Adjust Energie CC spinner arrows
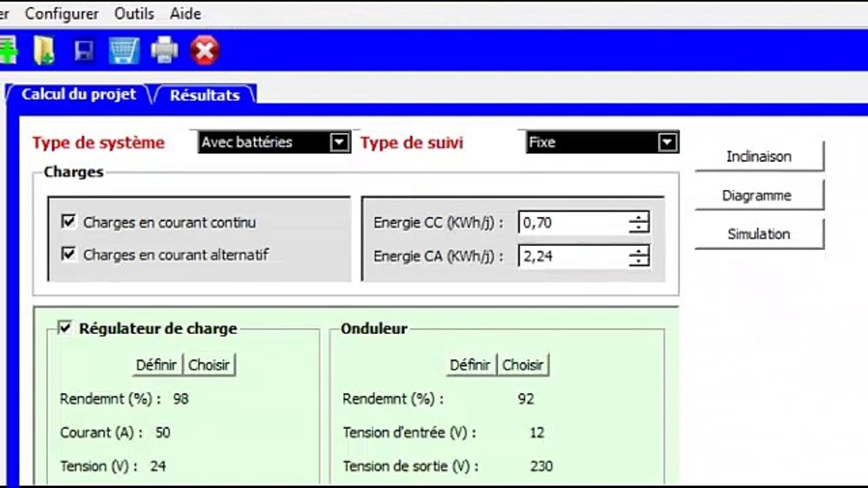 click(639, 222)
